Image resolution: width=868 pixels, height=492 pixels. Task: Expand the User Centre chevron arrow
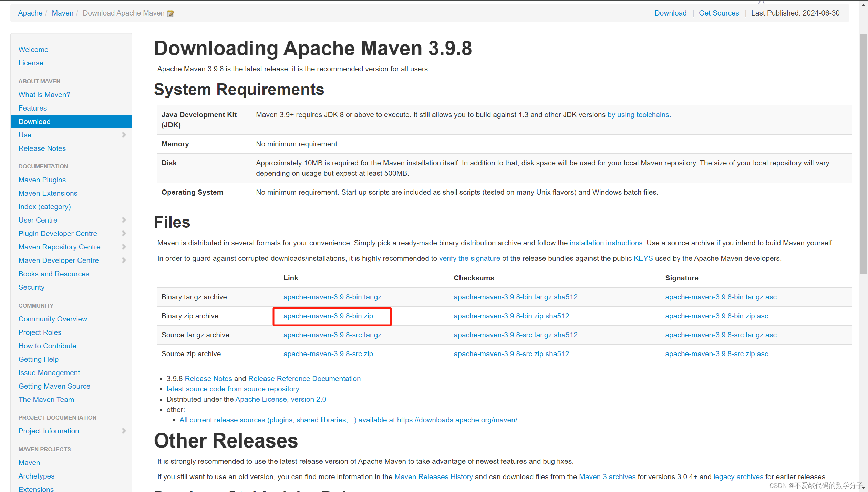click(x=124, y=220)
